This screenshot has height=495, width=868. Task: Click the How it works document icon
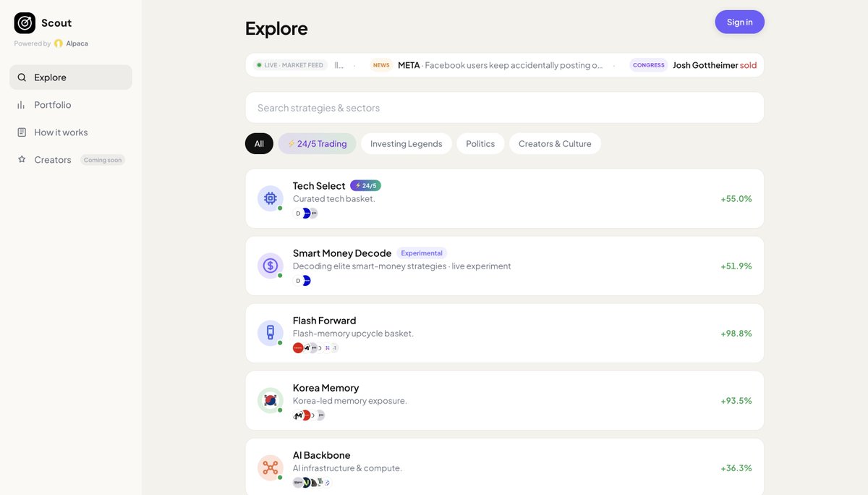22,132
